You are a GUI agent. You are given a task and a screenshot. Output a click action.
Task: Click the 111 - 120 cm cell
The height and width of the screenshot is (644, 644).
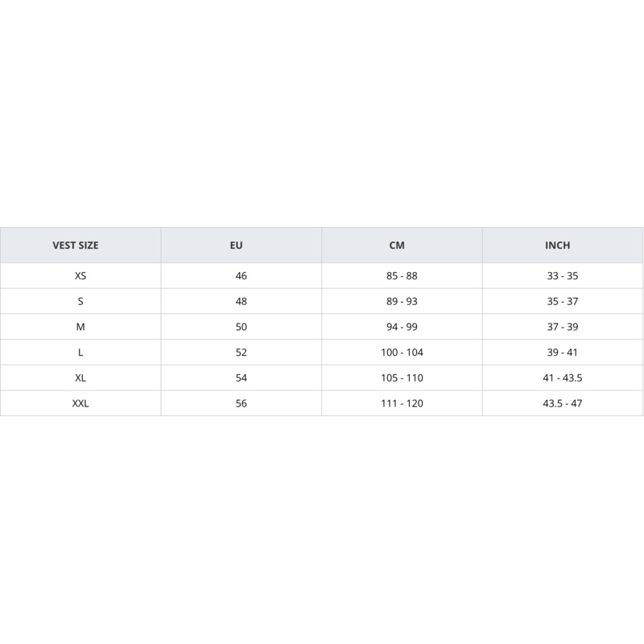click(x=402, y=403)
